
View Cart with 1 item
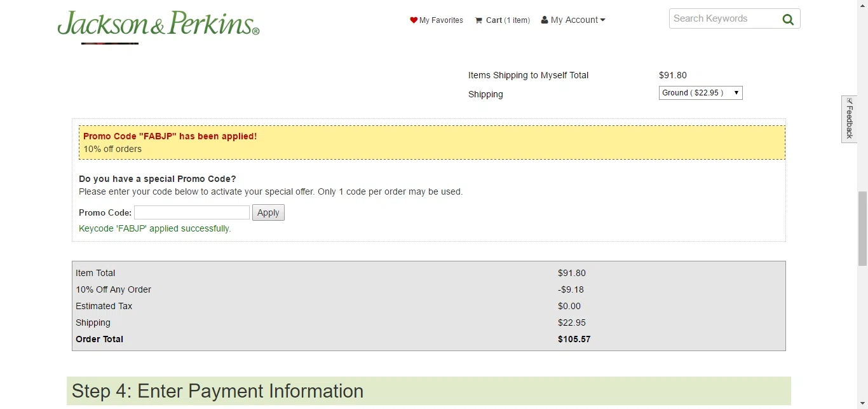pyautogui.click(x=502, y=20)
